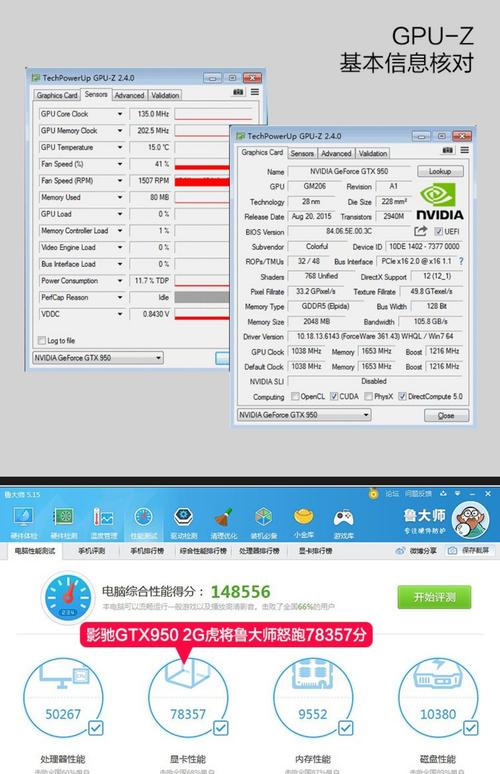This screenshot has width=500, height=774.
Task: Open 硬件检测 hardware detection icon
Action: (64, 522)
